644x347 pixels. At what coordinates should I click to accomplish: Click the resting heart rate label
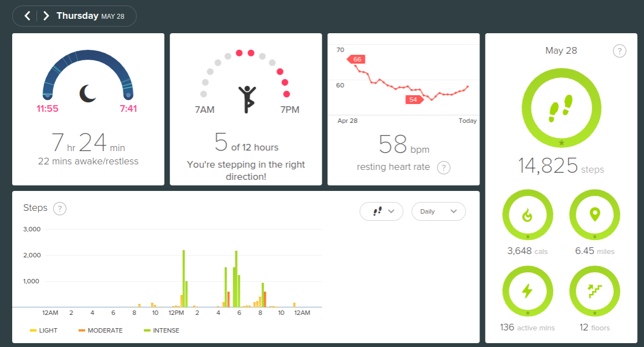(393, 167)
